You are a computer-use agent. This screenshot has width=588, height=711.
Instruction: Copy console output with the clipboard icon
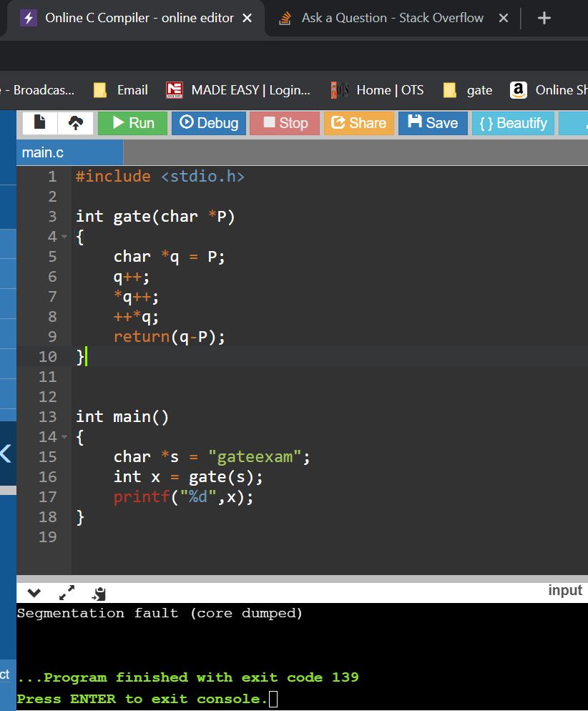coord(99,592)
